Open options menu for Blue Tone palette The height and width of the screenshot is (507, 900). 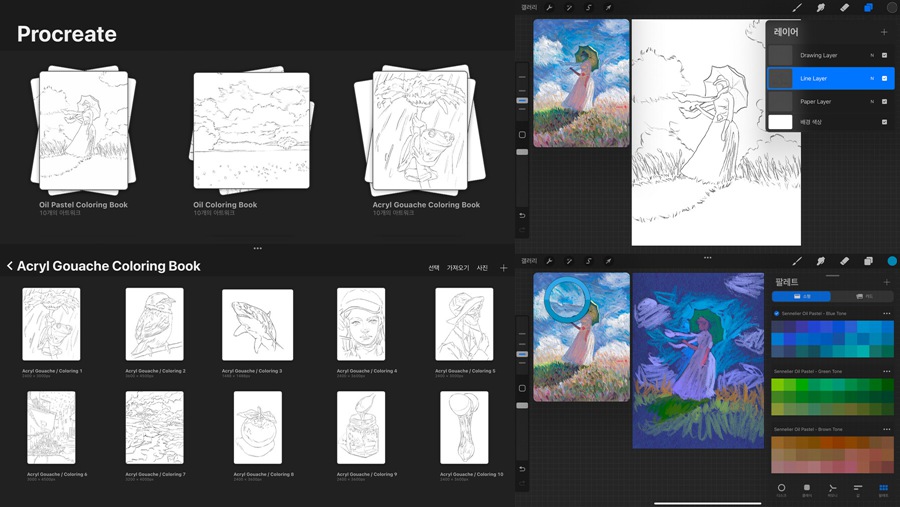pyautogui.click(x=886, y=314)
